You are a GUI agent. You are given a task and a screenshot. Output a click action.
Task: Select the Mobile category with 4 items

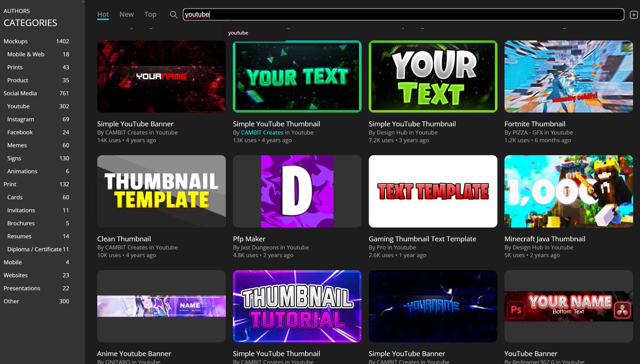pos(36,262)
